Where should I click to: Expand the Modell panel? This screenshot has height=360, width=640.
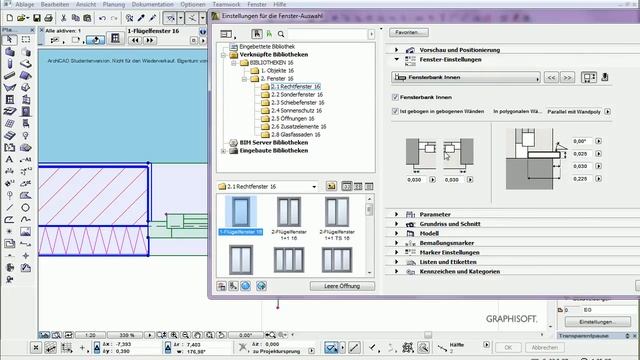[x=396, y=233]
